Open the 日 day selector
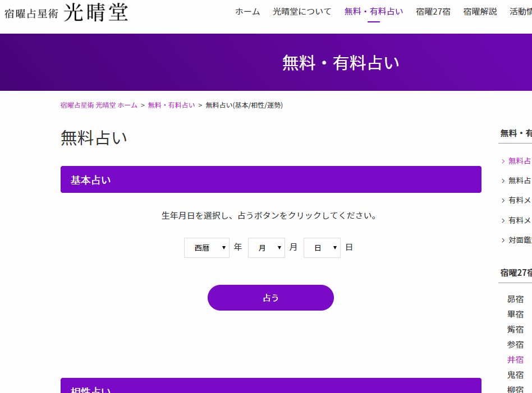 322,247
